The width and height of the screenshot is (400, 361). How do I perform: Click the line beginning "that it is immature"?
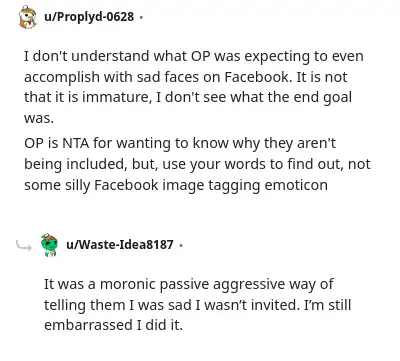(x=188, y=97)
